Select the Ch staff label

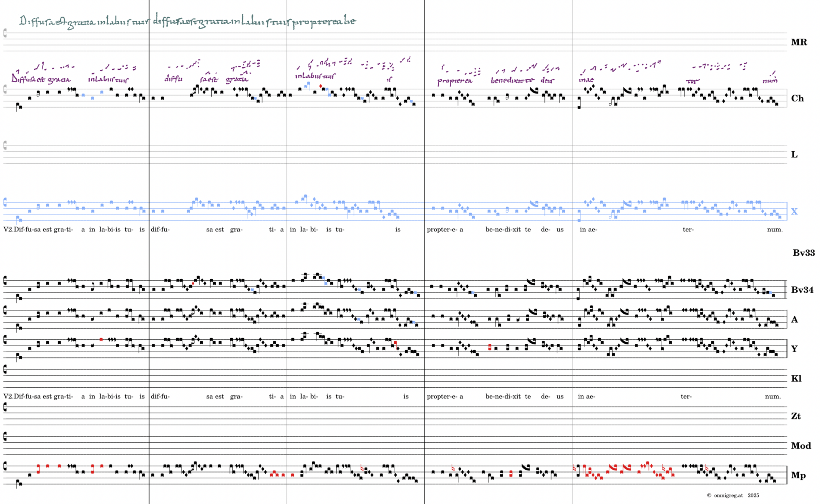click(797, 98)
